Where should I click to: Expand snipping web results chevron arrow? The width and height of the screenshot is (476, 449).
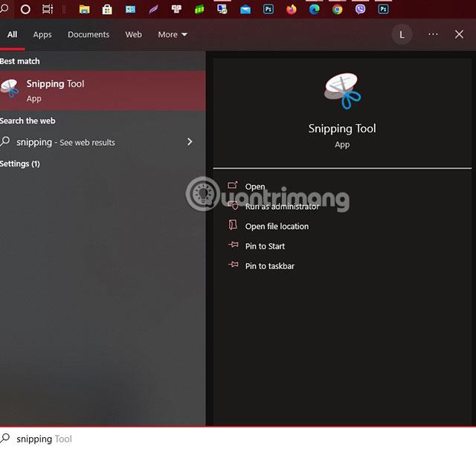pyautogui.click(x=190, y=142)
